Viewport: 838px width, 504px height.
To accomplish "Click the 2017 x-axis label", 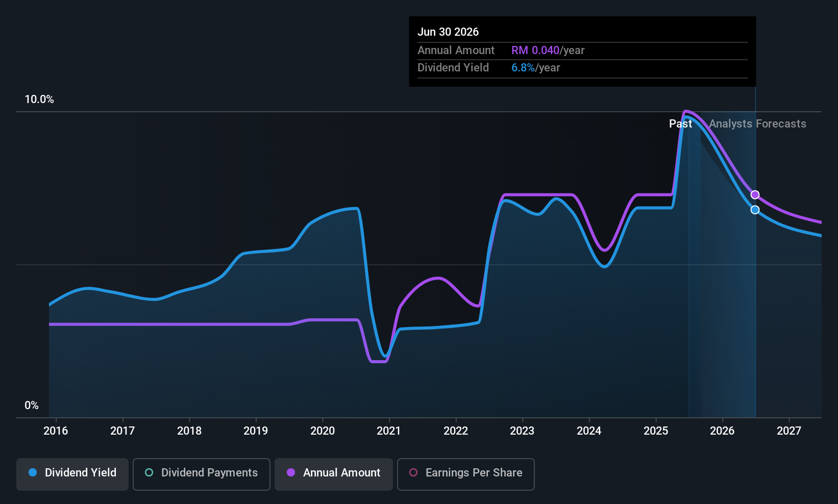I will [122, 431].
